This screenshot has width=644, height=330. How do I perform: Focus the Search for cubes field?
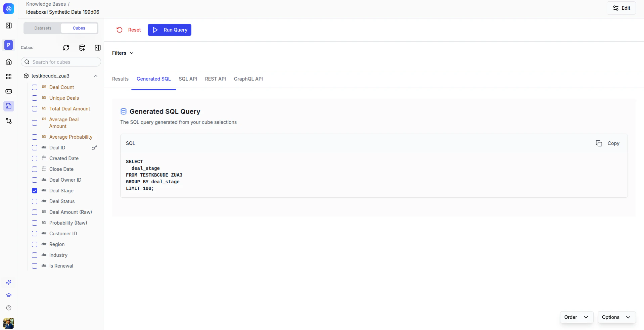(x=61, y=62)
